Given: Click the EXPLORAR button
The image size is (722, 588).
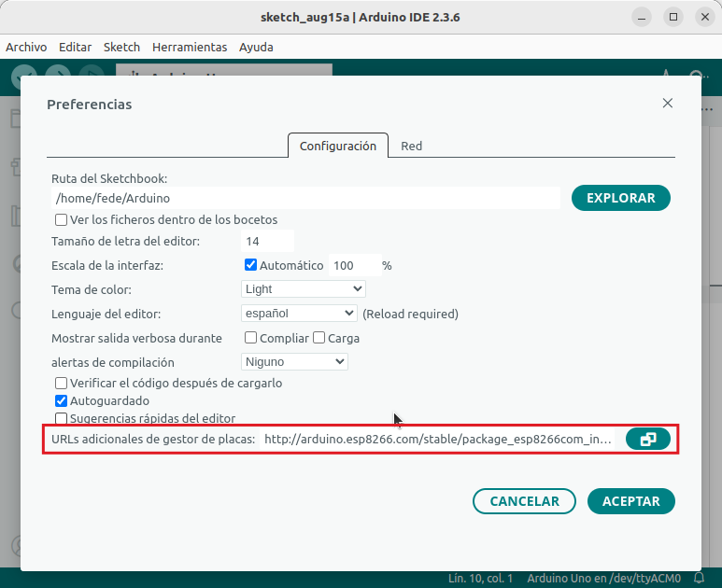Looking at the screenshot, I should 621,198.
